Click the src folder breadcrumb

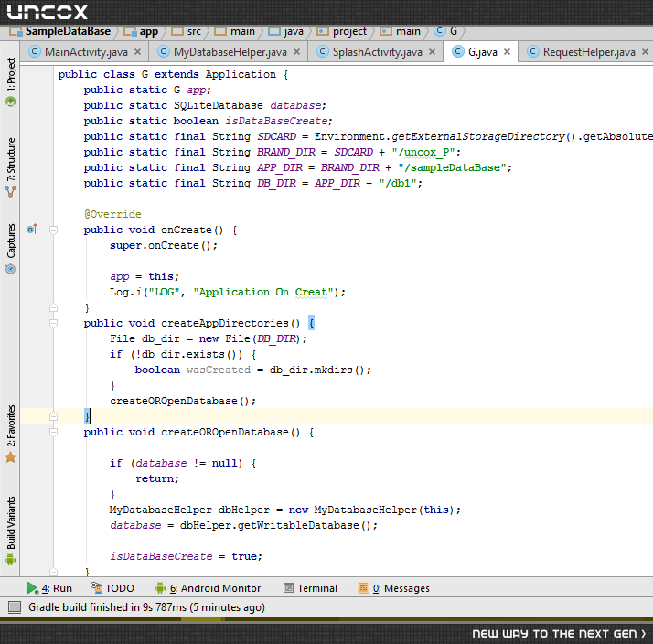coord(187,31)
